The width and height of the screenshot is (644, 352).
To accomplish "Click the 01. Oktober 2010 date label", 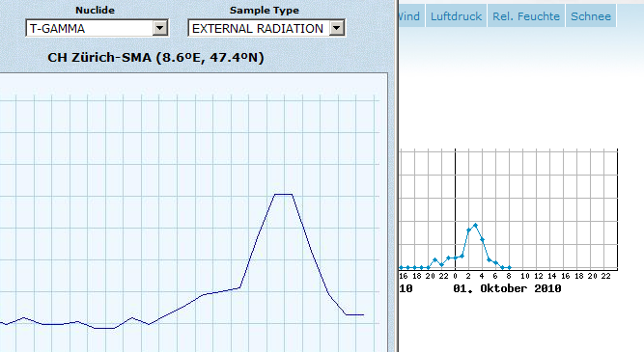I will 507,288.
